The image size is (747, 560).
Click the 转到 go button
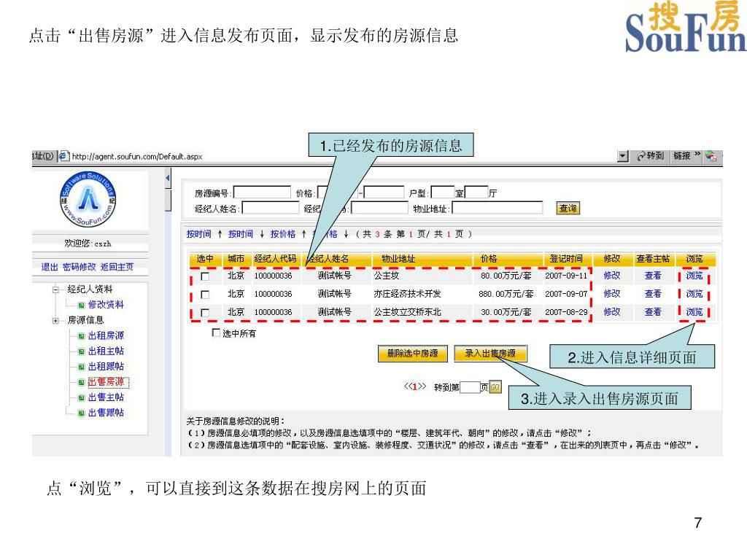pos(650,156)
